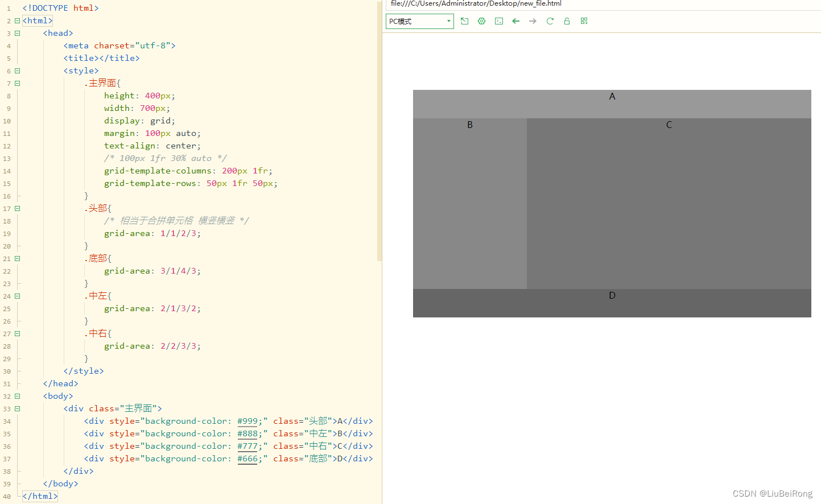The height and width of the screenshot is (504, 821).
Task: Collapse the div 主界面 fold on line 33
Action: [17, 408]
